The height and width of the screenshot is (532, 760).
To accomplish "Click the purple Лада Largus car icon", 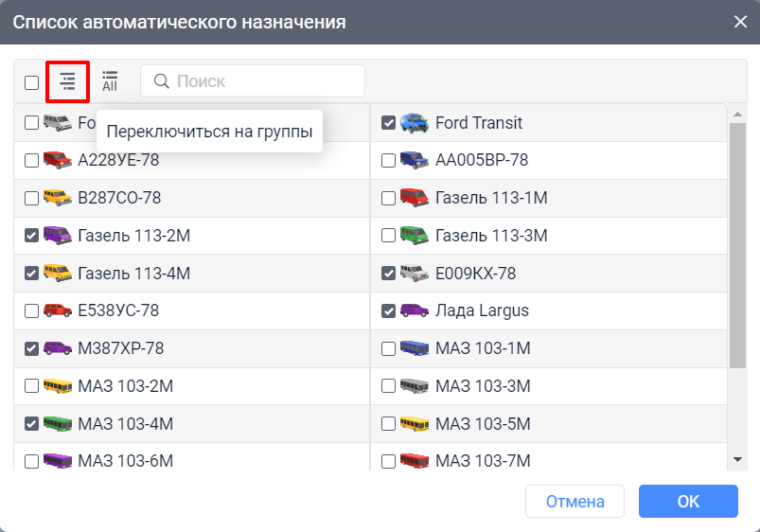I will click(x=414, y=310).
